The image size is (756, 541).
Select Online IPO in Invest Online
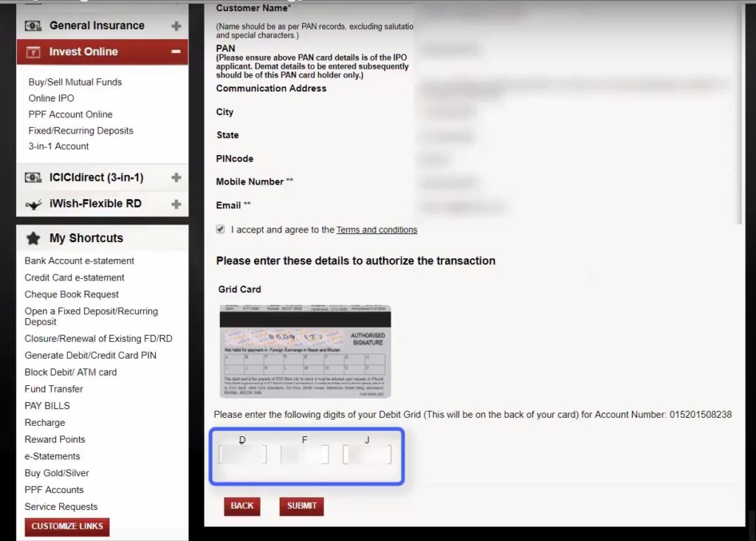(51, 98)
